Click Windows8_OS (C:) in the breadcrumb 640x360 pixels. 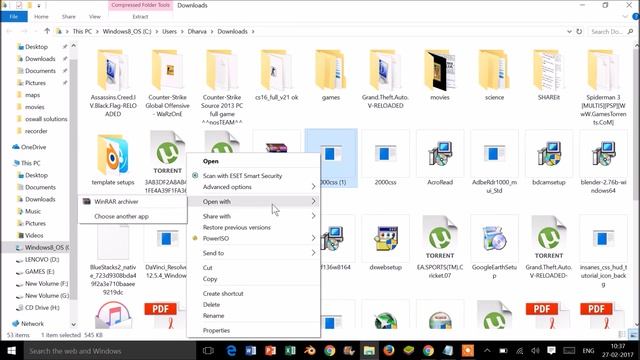(x=127, y=31)
